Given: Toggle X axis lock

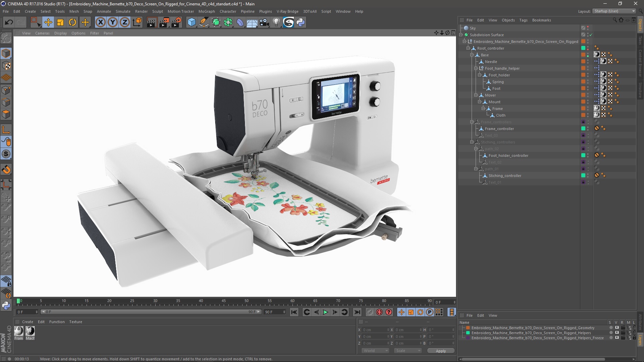Looking at the screenshot, I should [x=100, y=22].
